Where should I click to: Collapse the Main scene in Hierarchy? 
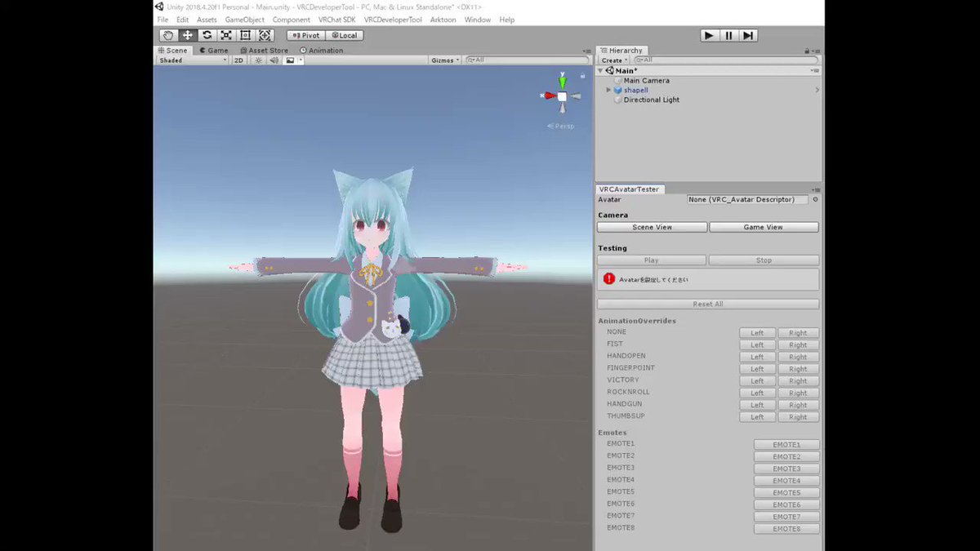(x=600, y=70)
